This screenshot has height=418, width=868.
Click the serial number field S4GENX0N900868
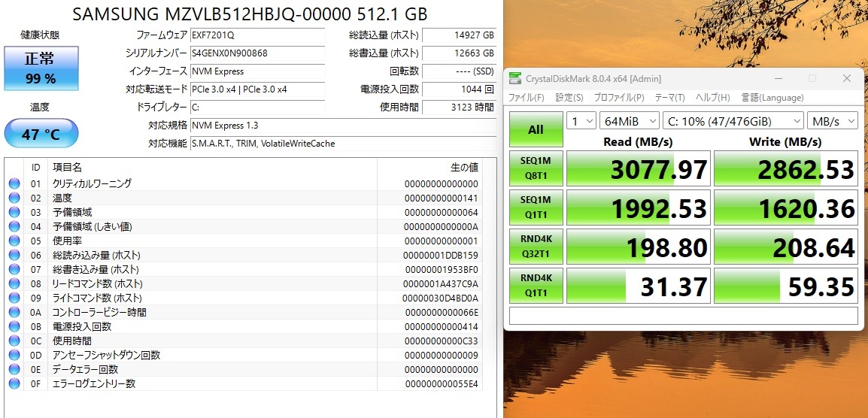[257, 53]
